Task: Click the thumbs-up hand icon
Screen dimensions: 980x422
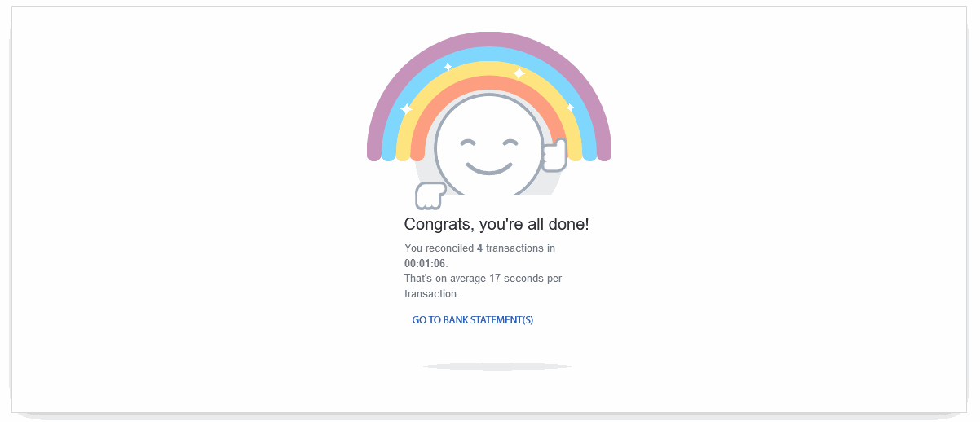Action: (555, 155)
